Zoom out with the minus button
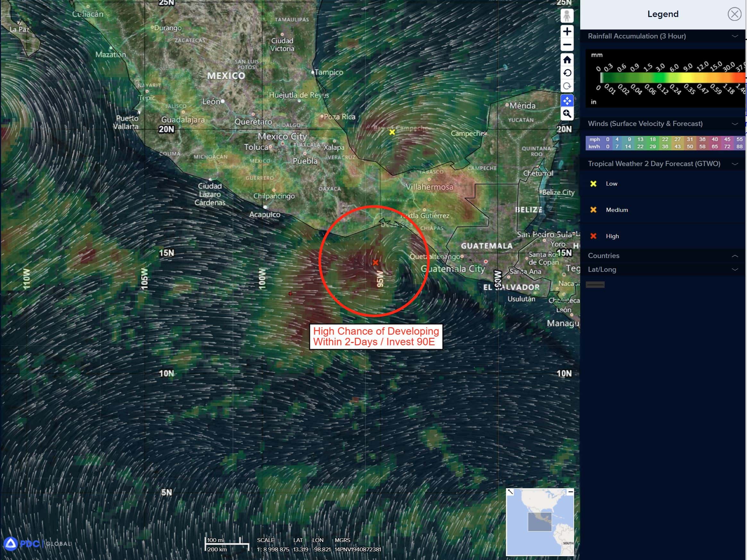747x560 pixels. point(567,45)
